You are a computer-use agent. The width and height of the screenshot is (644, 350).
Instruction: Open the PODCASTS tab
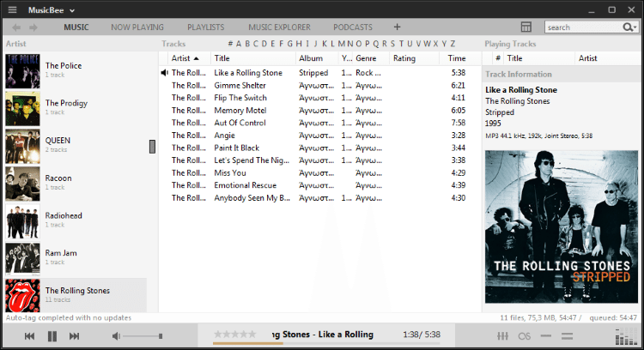(353, 27)
